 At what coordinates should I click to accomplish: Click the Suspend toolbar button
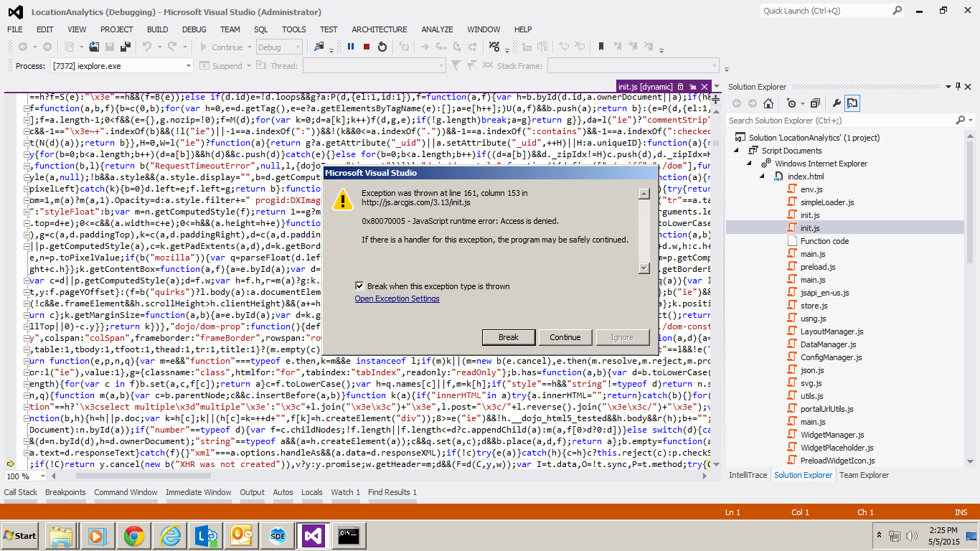pos(221,66)
